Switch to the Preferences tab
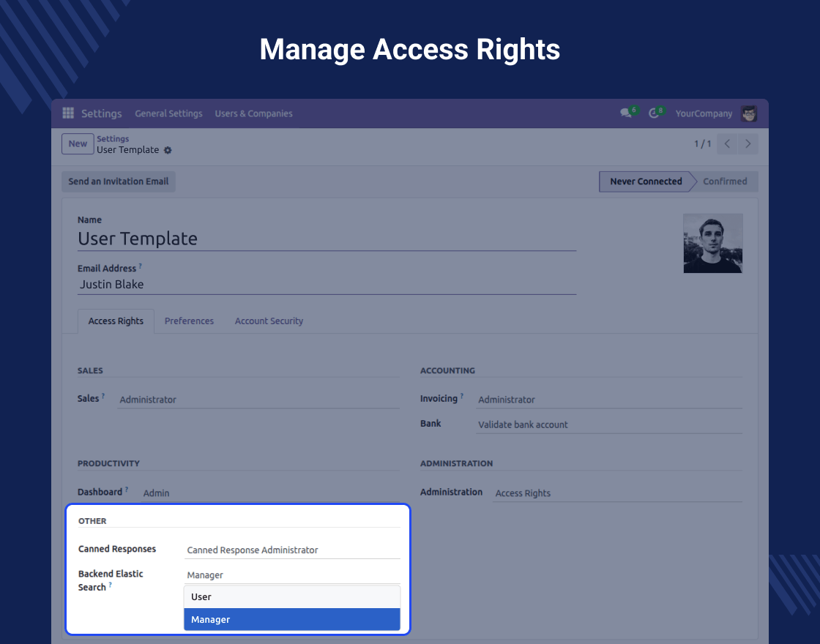 (x=189, y=321)
